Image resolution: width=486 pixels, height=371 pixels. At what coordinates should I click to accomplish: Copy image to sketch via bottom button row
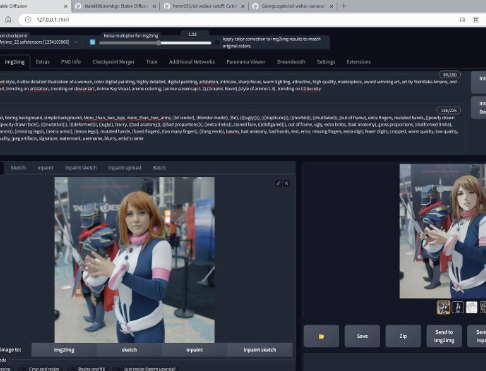pos(129,350)
